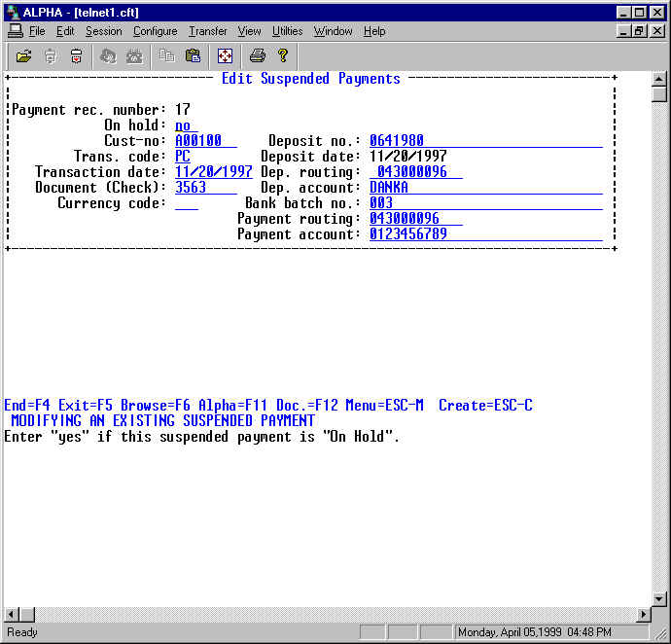The height and width of the screenshot is (644, 671).
Task: Click the Dep. account field DANKA
Action: pos(486,187)
